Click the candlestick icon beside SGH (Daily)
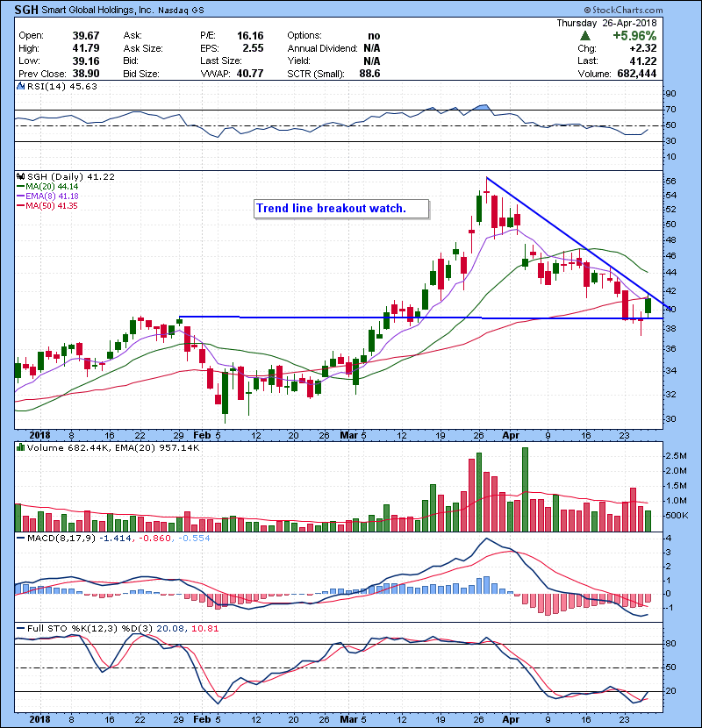Image resolution: width=702 pixels, height=728 pixels. tap(20, 176)
